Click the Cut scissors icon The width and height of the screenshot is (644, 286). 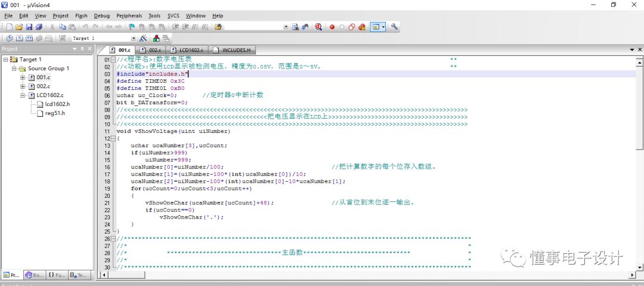(52, 27)
